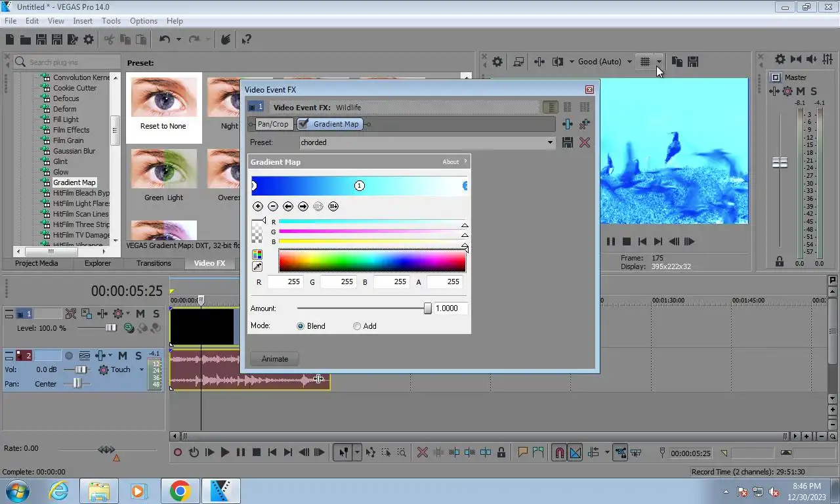The width and height of the screenshot is (840, 504).
Task: Open the preview Video Output FX gear icon
Action: click(497, 62)
